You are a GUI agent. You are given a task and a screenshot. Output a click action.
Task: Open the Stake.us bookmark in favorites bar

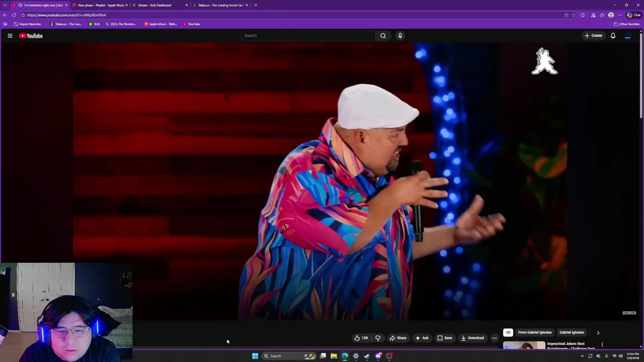tap(66, 24)
